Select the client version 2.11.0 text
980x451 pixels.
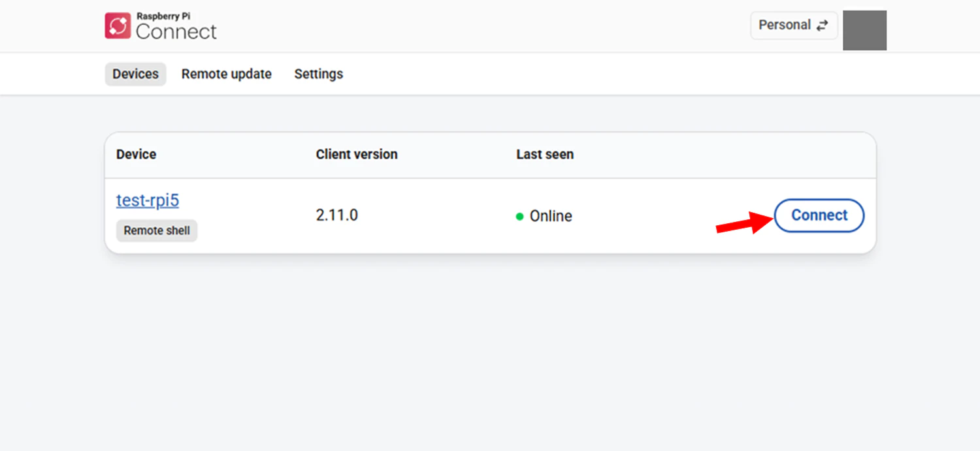coord(337,215)
